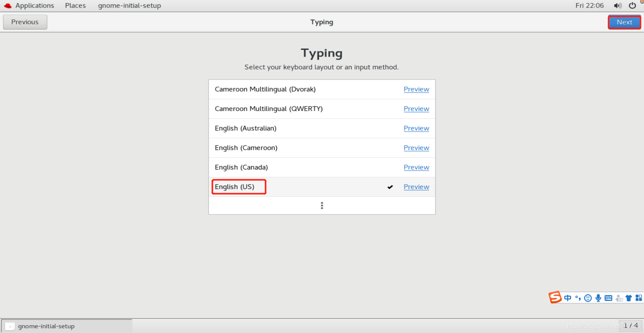
Task: Preview English (Cameroon) layout
Action: click(416, 148)
